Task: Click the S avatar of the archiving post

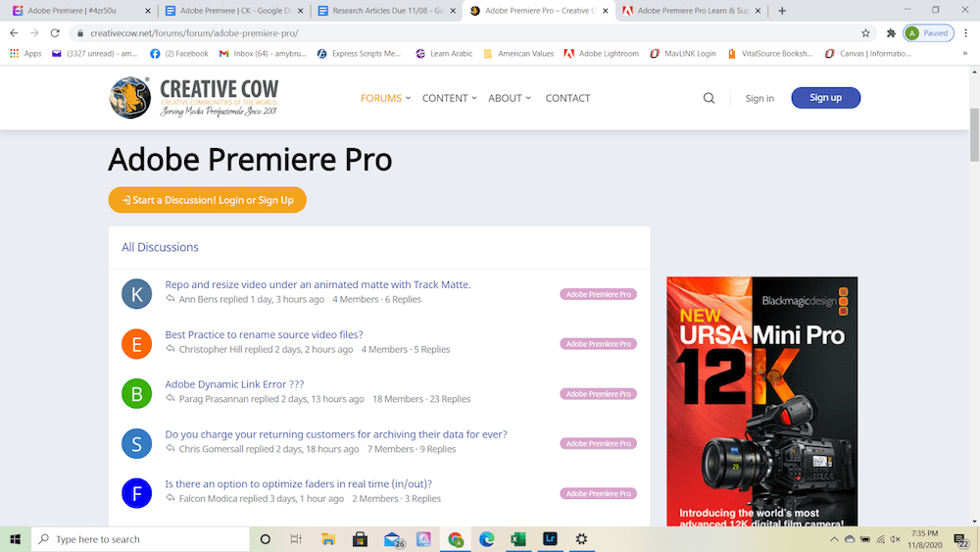Action: pyautogui.click(x=136, y=443)
